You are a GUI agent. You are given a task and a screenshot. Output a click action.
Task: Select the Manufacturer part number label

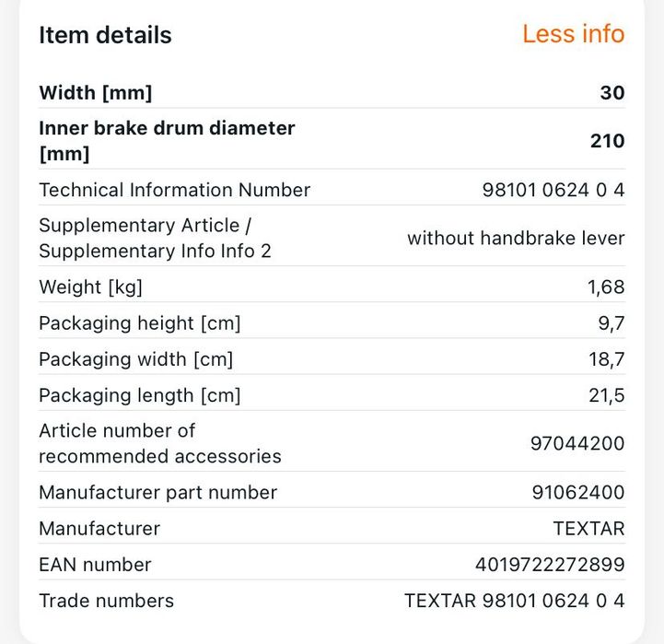tap(157, 492)
